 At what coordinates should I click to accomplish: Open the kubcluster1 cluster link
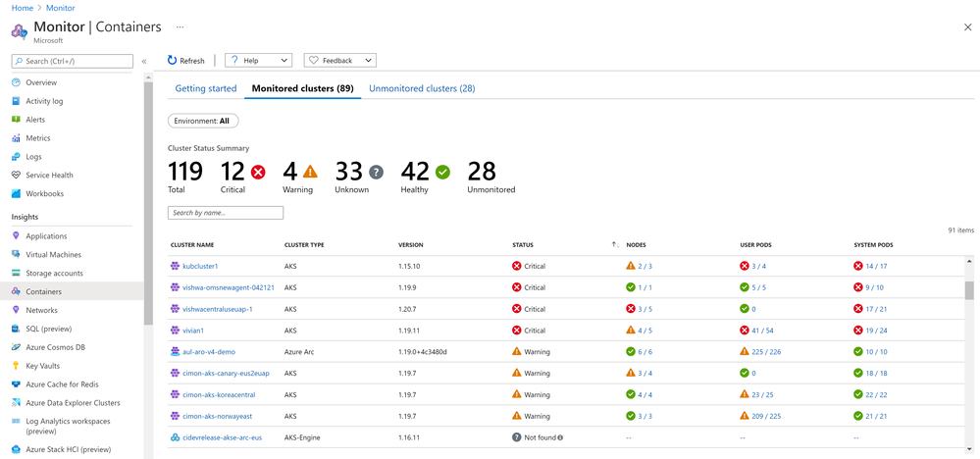point(200,266)
